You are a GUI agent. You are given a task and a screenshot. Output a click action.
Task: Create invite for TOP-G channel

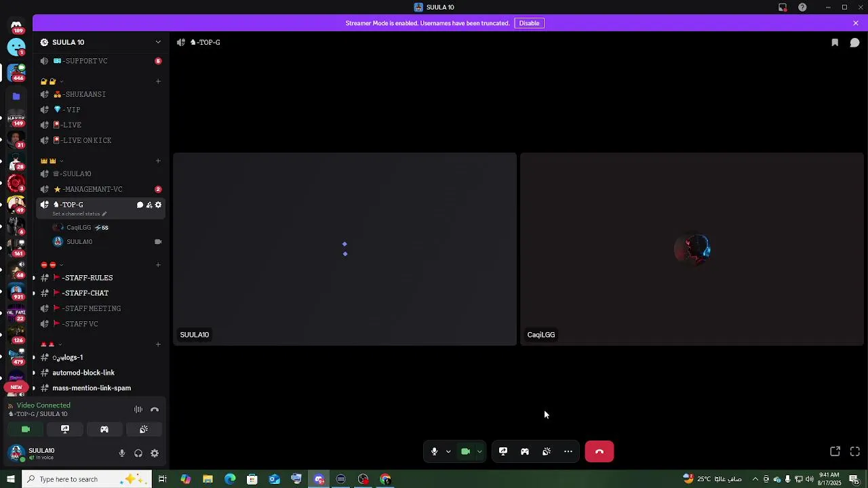click(x=149, y=205)
